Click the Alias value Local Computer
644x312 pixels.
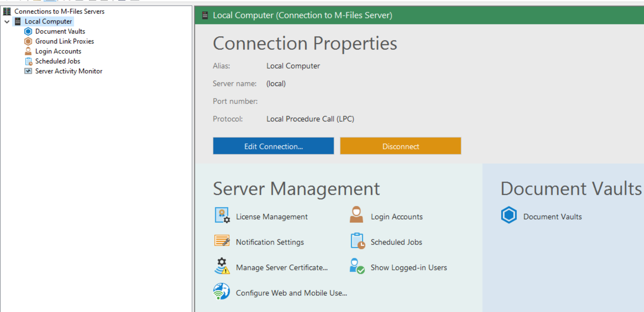tap(293, 66)
